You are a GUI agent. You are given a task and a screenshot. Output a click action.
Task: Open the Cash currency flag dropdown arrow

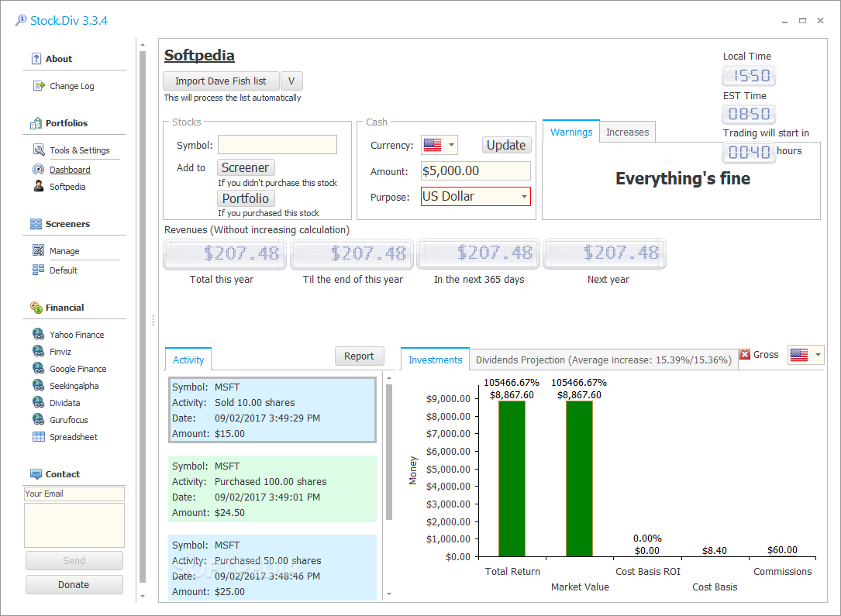[x=452, y=145]
